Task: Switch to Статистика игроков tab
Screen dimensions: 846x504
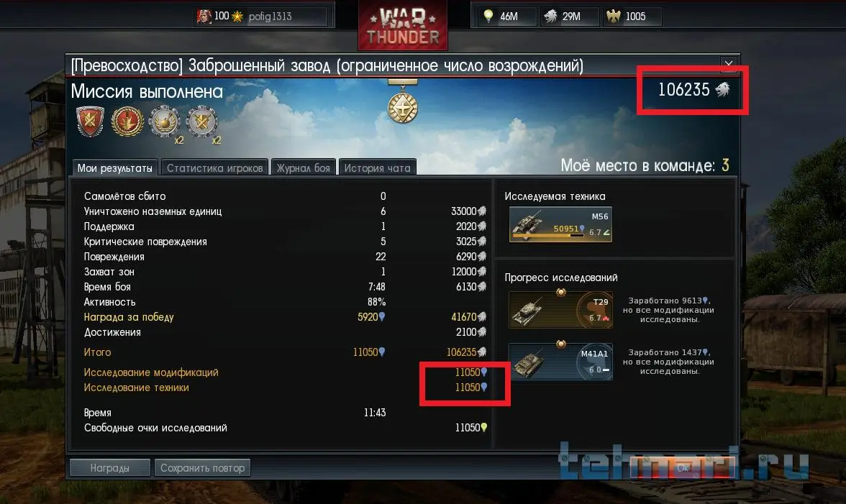Action: (214, 168)
